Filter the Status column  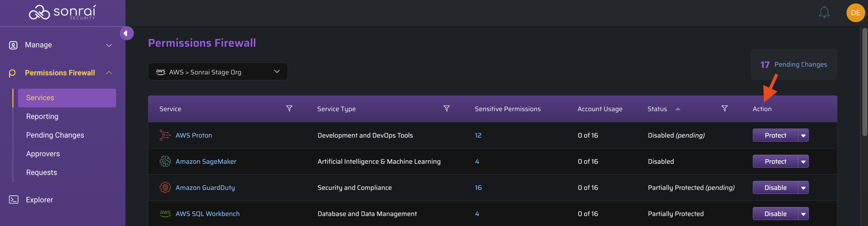[724, 108]
